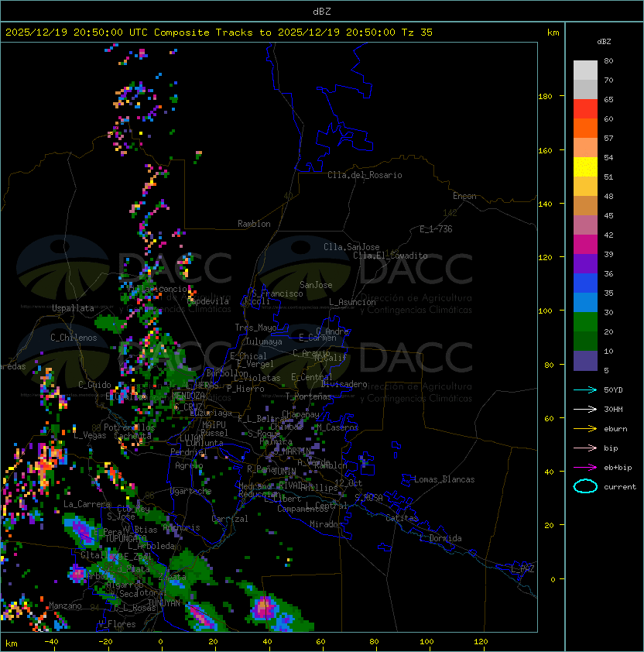Image resolution: width=644 pixels, height=652 pixels.
Task: Click the 'Ugarteche' map label
Action: click(x=191, y=491)
